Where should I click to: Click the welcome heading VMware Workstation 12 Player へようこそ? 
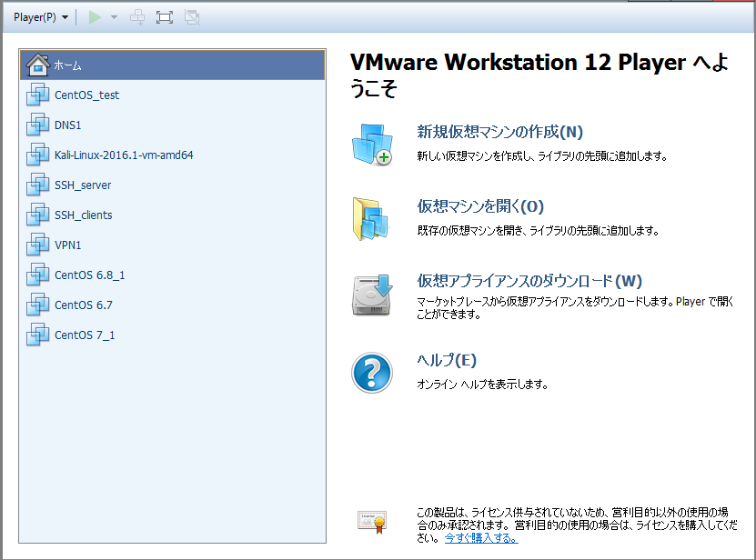click(x=539, y=75)
